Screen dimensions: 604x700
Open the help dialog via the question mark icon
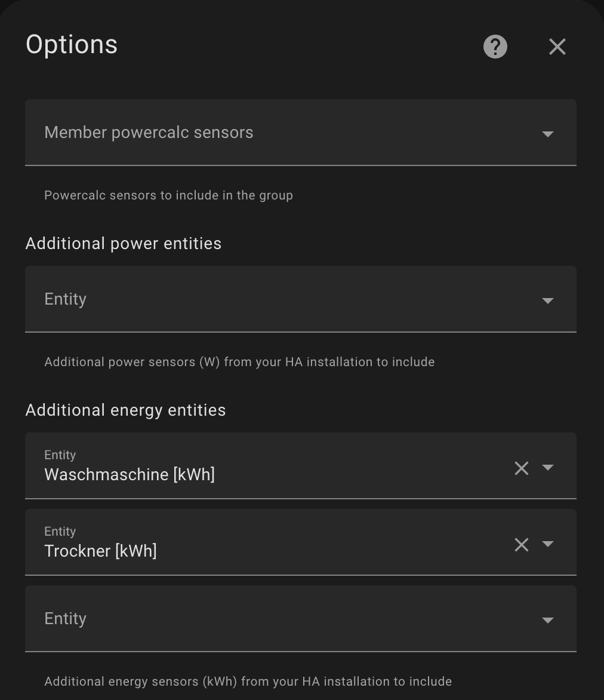pos(495,47)
